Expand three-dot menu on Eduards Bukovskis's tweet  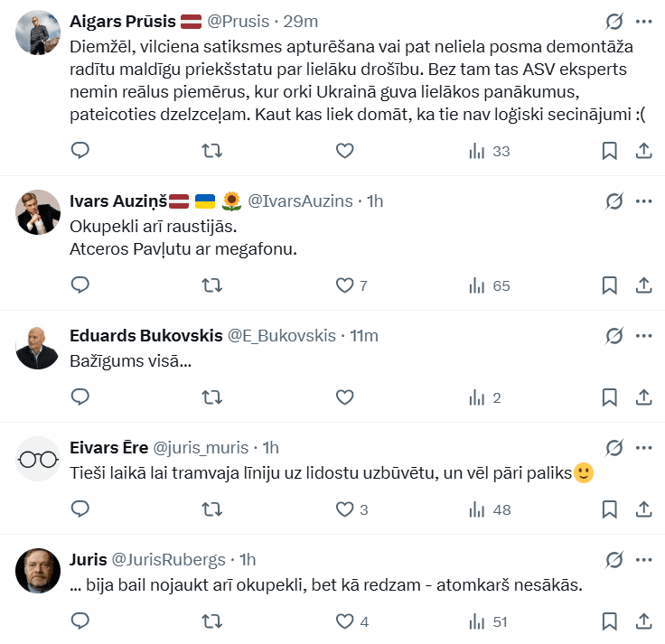point(644,336)
